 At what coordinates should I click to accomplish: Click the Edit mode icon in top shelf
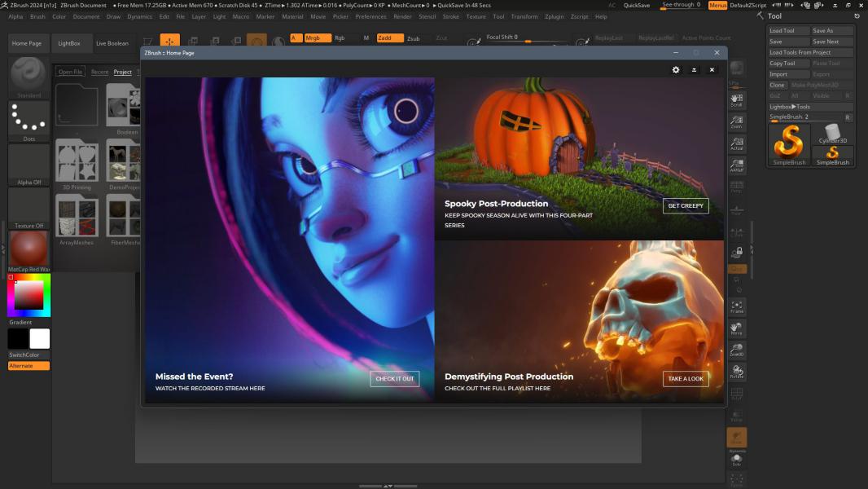[x=148, y=41]
